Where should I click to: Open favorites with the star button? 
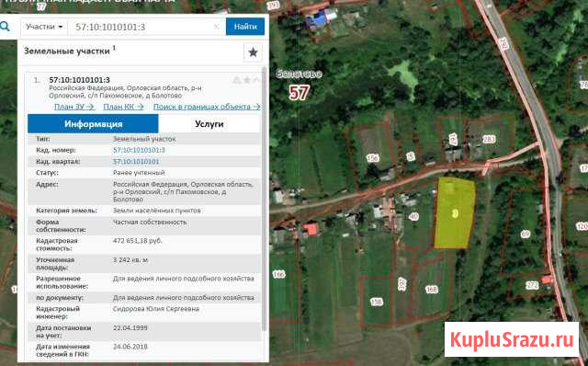pos(254,52)
